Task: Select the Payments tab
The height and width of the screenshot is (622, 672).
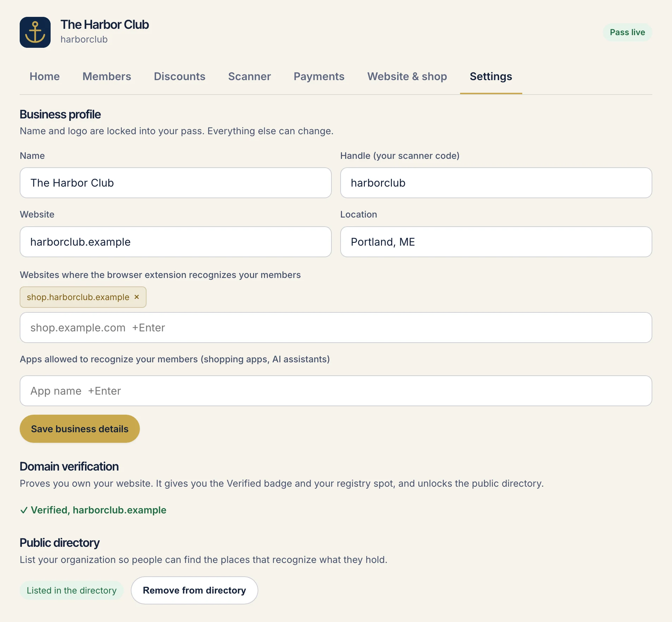Action: click(x=319, y=76)
